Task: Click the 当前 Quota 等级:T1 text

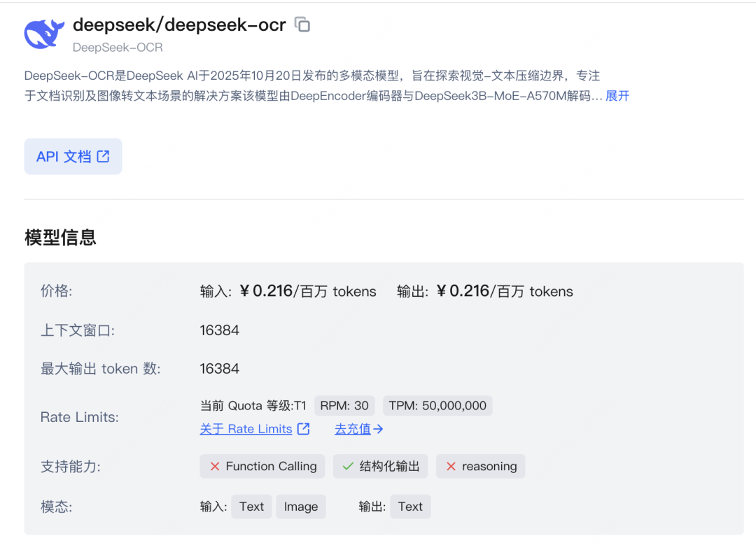Action: pos(253,406)
